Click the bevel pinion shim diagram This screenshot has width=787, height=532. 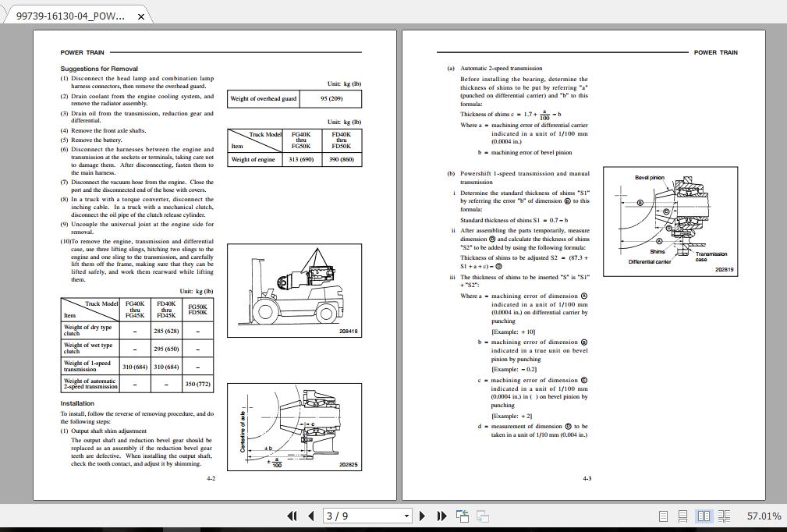coord(671,221)
